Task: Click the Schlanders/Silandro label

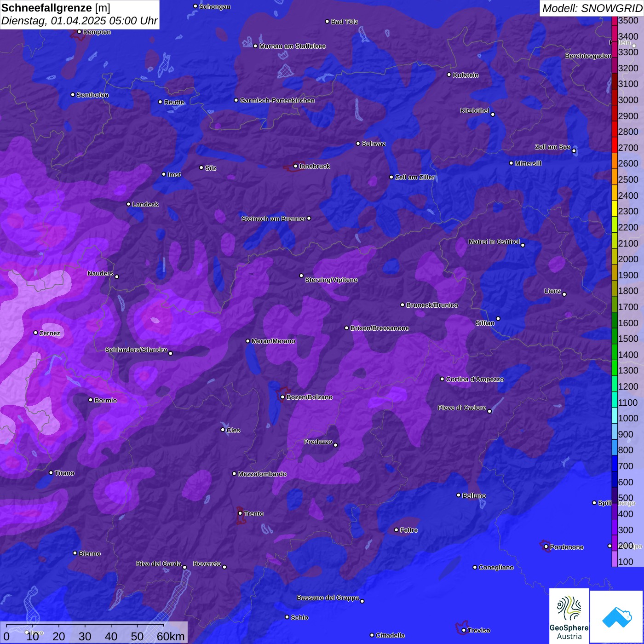Action: click(136, 350)
